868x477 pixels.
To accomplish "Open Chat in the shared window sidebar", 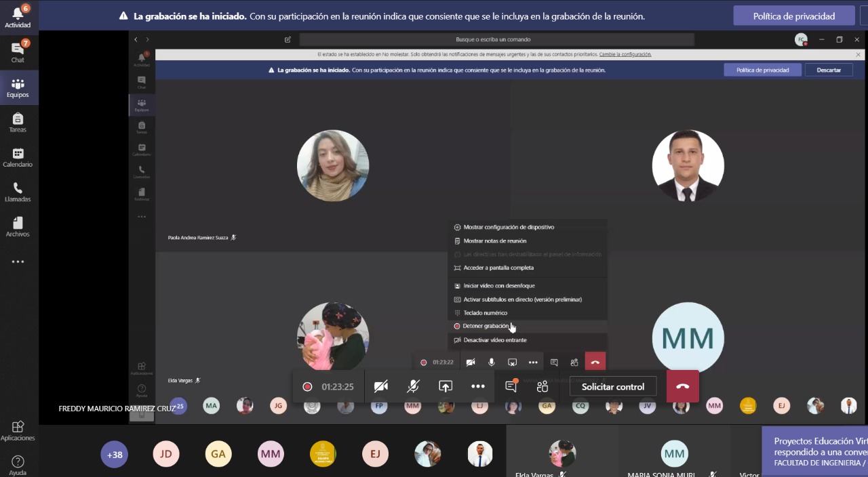I will (142, 83).
